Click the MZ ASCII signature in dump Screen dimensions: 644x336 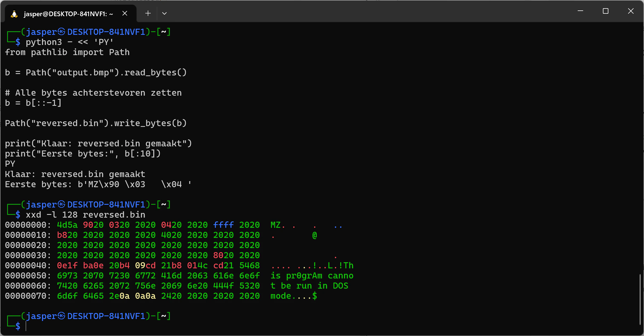pyautogui.click(x=275, y=225)
